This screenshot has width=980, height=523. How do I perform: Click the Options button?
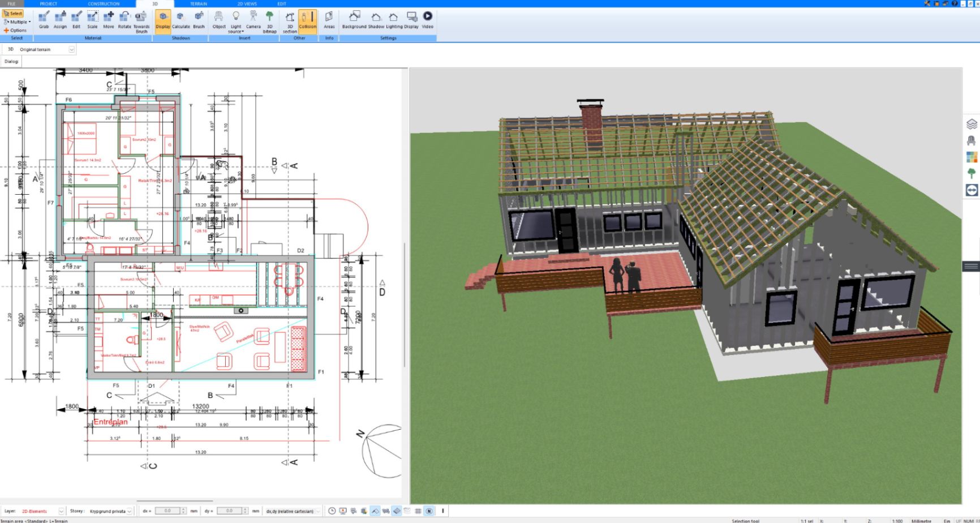click(x=15, y=31)
